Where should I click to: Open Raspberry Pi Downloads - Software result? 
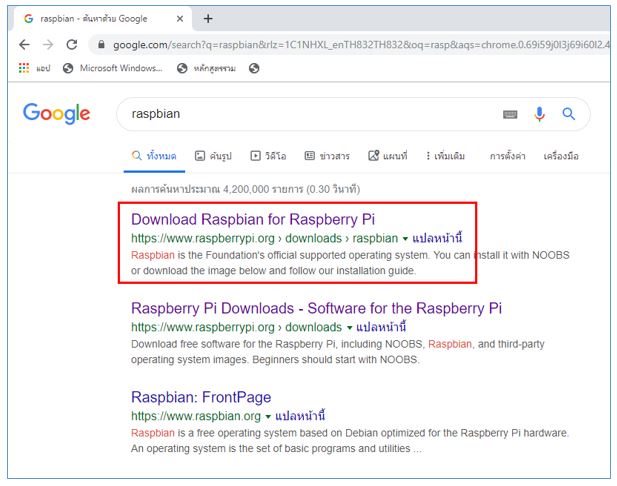pyautogui.click(x=316, y=308)
